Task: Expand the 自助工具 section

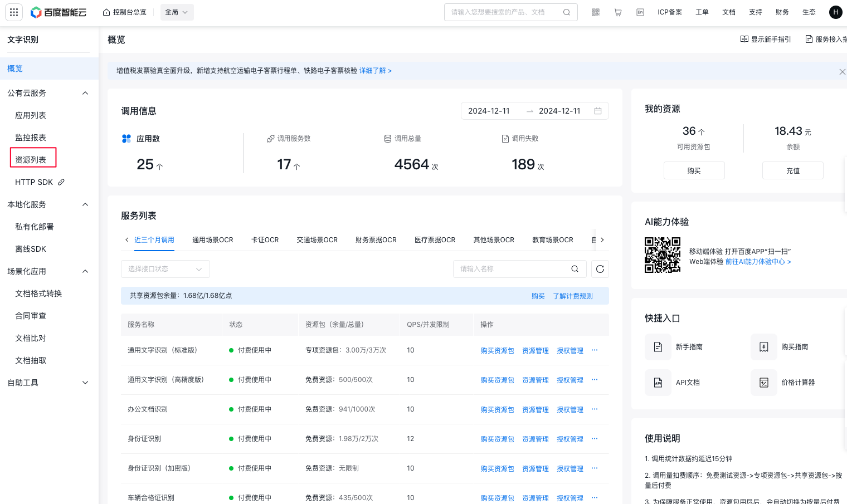Action: [85, 383]
